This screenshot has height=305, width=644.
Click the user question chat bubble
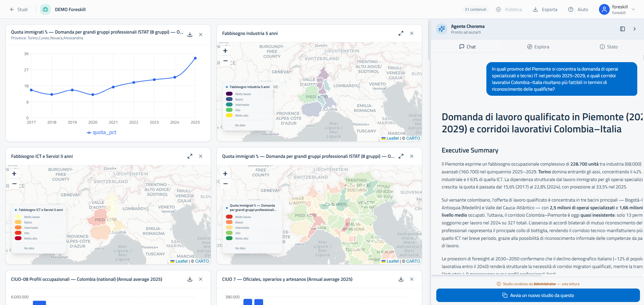coord(562,79)
